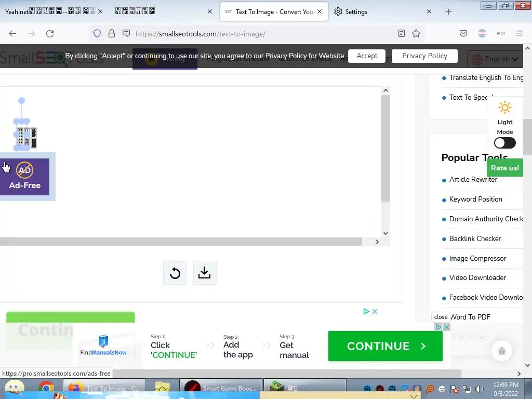Open Facebook Video Downloader link
The height and width of the screenshot is (399, 532).
486,297
